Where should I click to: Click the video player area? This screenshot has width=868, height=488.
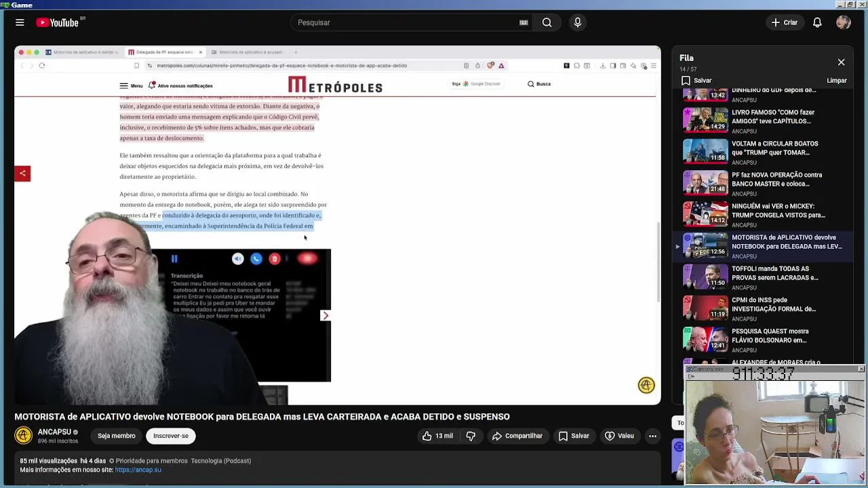coord(338,225)
